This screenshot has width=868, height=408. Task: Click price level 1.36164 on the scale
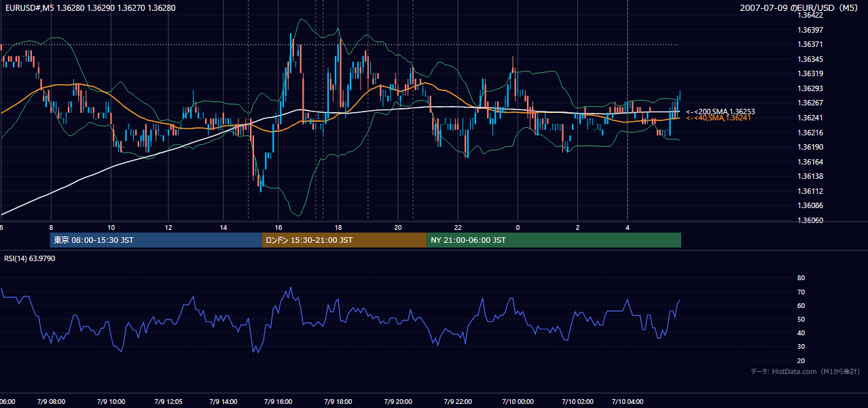(811, 162)
